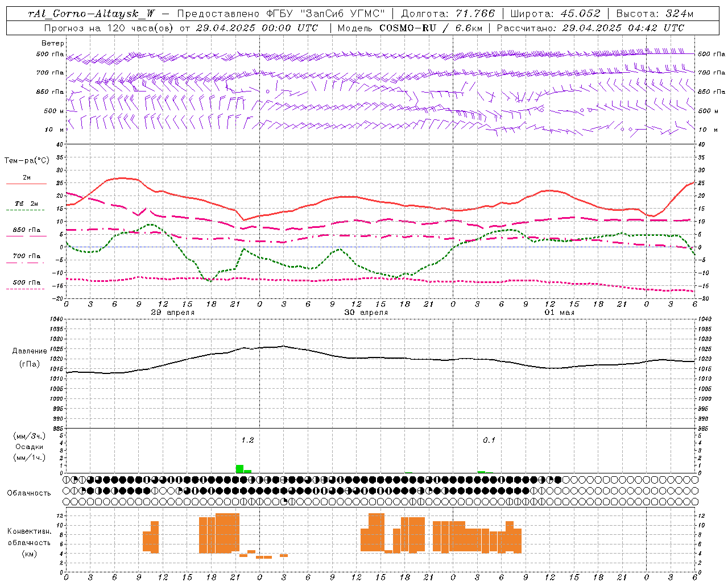Image resolution: width=728 pixels, height=582 pixels.
Task: Click the (км) convective units label
Action: point(29,554)
